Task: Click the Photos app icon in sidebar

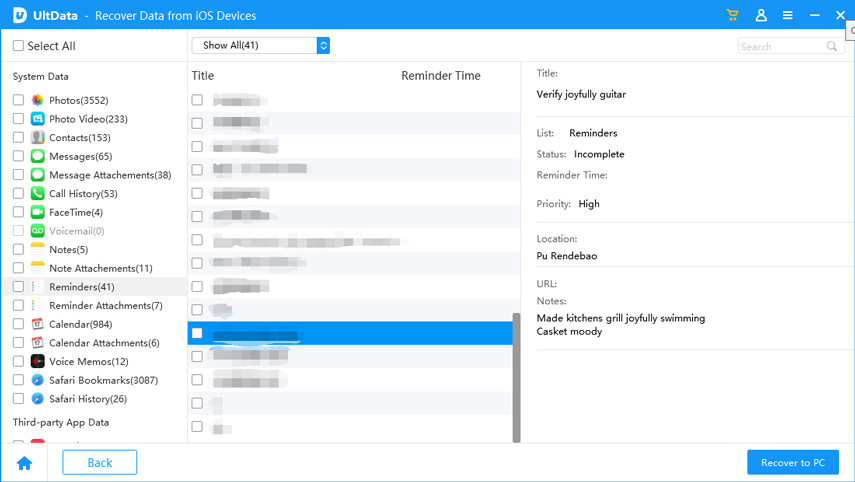Action: 37,101
